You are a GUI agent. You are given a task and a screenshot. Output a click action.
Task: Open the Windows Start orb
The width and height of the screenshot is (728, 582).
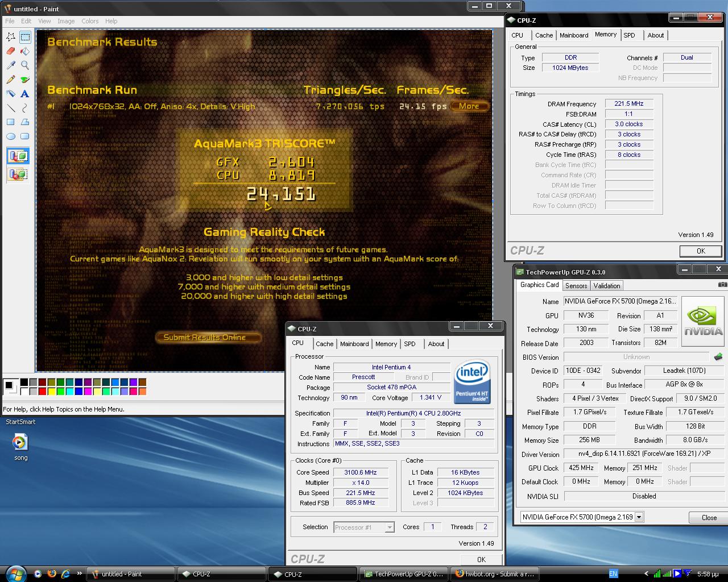15,573
